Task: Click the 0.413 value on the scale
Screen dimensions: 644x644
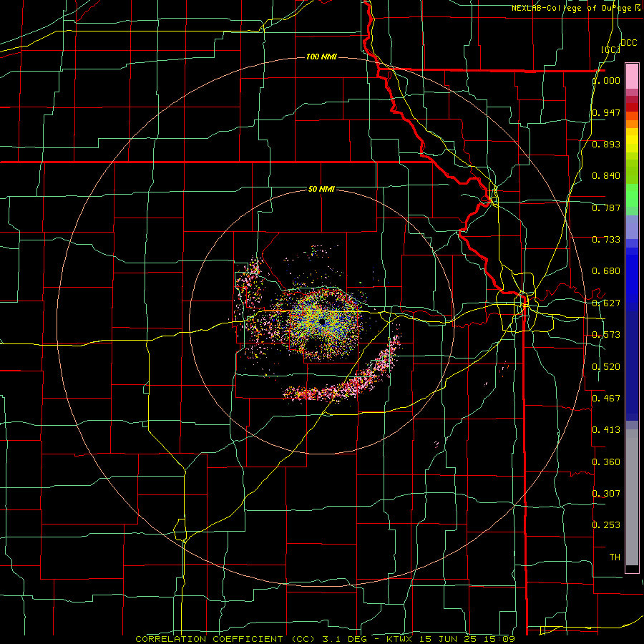Action: [x=606, y=429]
